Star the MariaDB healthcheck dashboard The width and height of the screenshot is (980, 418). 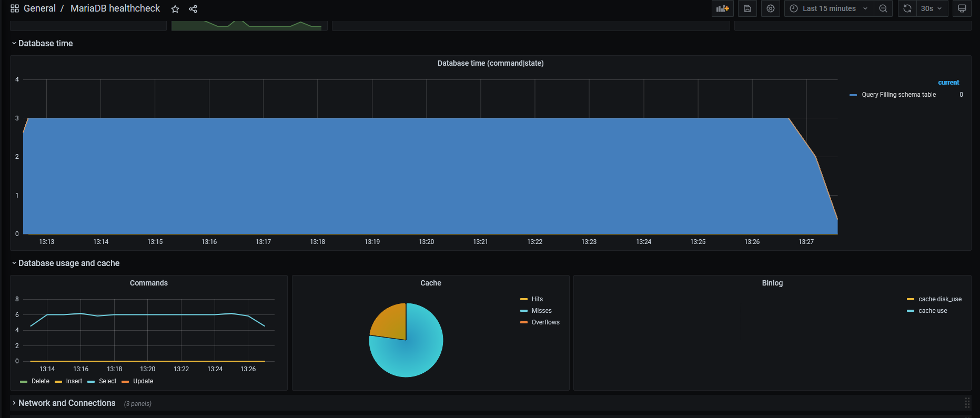pyautogui.click(x=175, y=9)
